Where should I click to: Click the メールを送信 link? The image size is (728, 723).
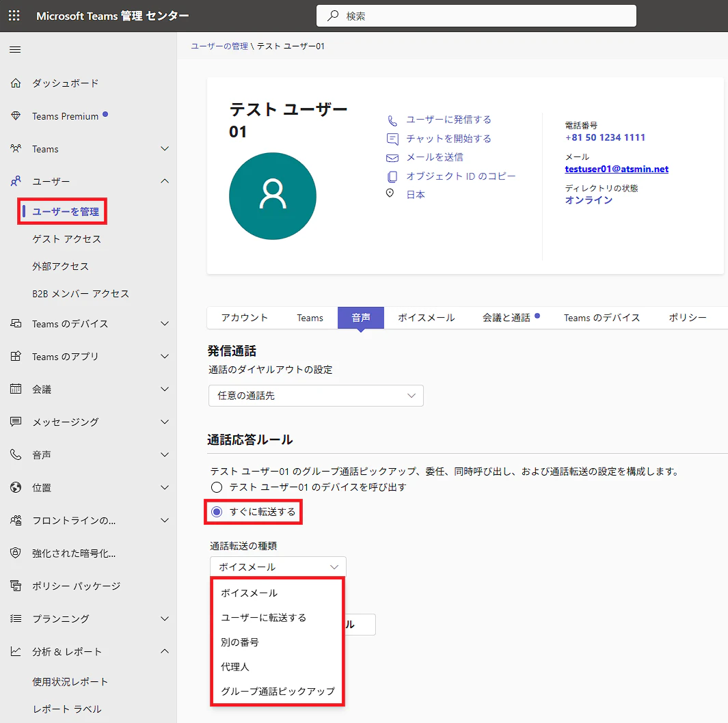(x=435, y=157)
